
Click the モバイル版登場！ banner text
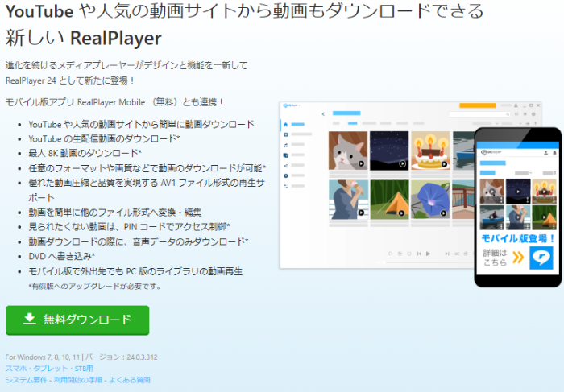tap(517, 238)
